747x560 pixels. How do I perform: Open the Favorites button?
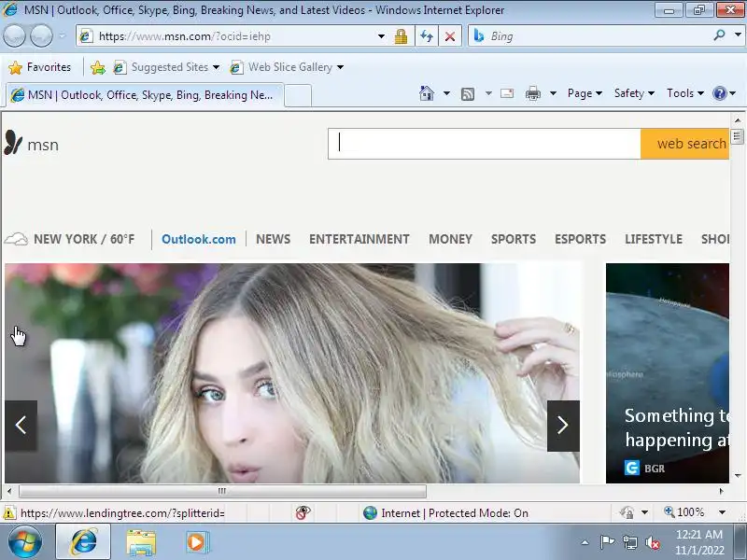click(40, 67)
